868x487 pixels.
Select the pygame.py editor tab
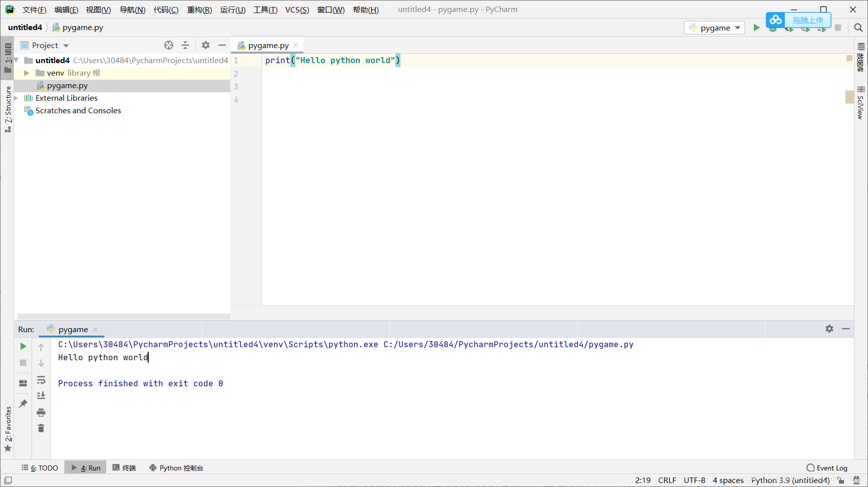268,45
